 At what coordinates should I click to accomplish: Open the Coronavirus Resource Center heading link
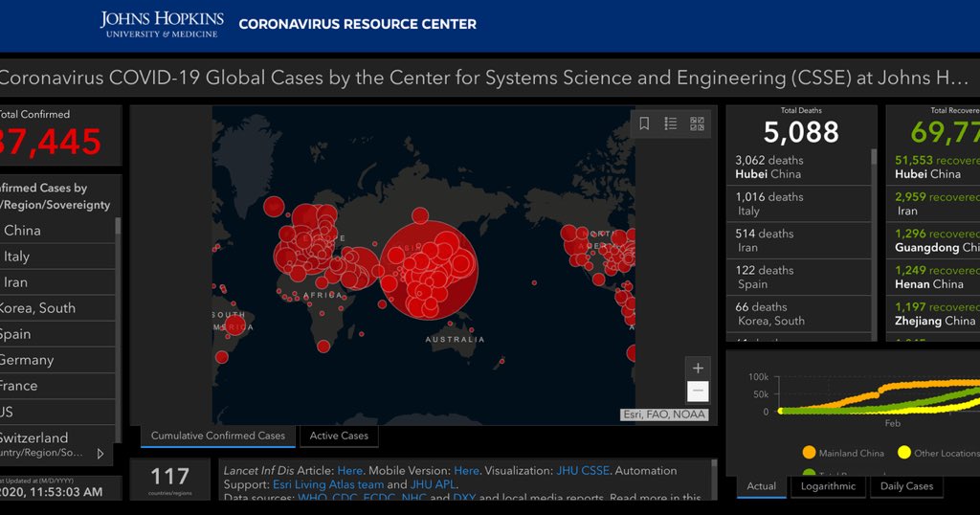click(x=358, y=24)
